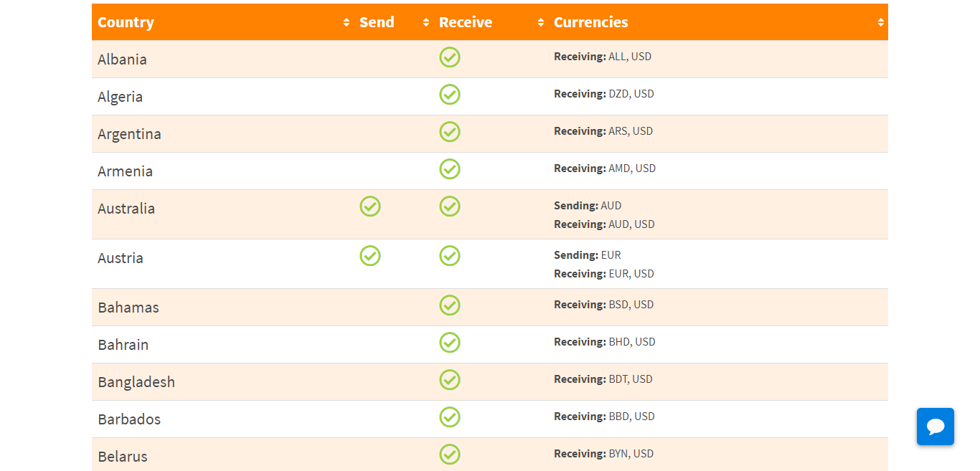Click 'Receiving: BDT, USD' currency text
The height and width of the screenshot is (471, 980).
tap(603, 379)
